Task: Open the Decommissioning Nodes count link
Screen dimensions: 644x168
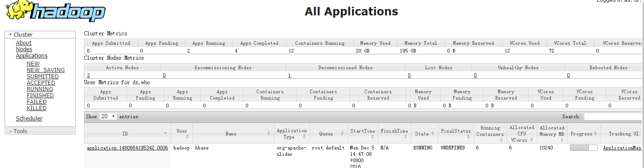Action: click(x=165, y=76)
